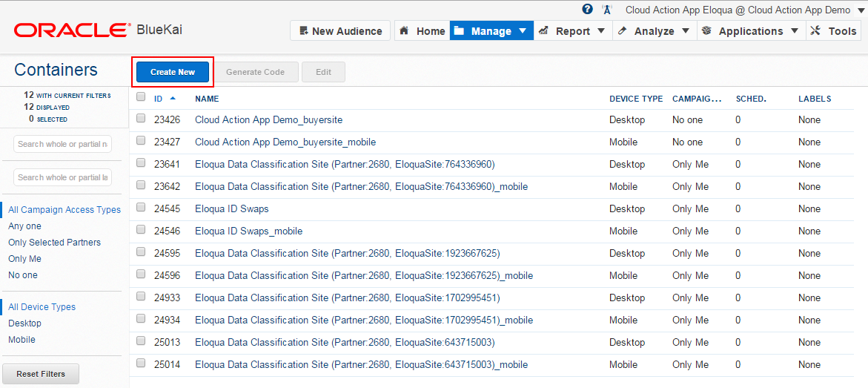Click the Create New button
The image size is (868, 388).
[x=173, y=72]
